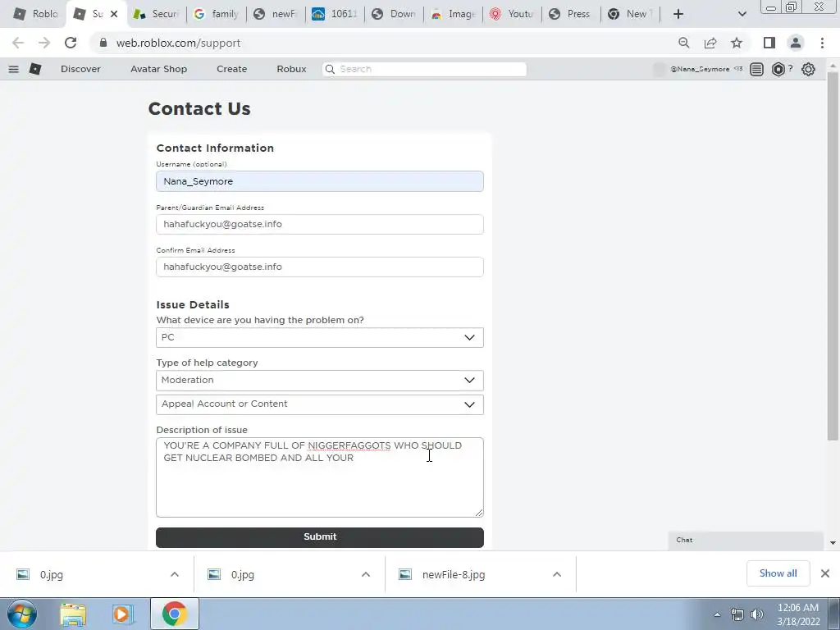The width and height of the screenshot is (840, 630).
Task: Open the Chat panel
Action: [x=745, y=541]
